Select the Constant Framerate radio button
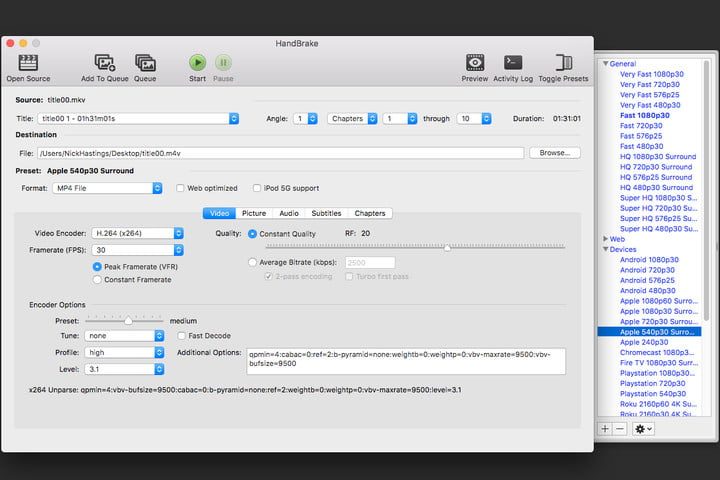The height and width of the screenshot is (480, 720). pos(97,279)
